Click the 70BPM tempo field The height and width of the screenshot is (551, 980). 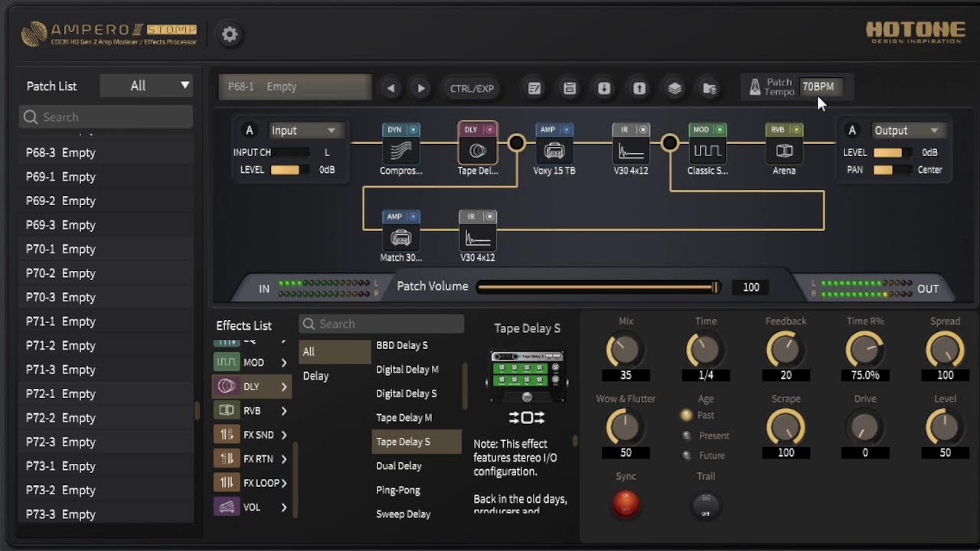[x=821, y=86]
